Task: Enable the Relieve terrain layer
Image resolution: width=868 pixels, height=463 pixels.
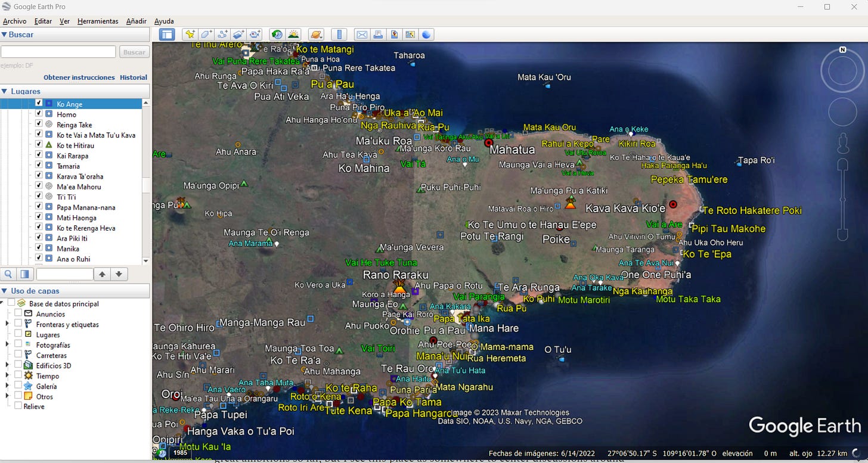Action: [x=18, y=406]
